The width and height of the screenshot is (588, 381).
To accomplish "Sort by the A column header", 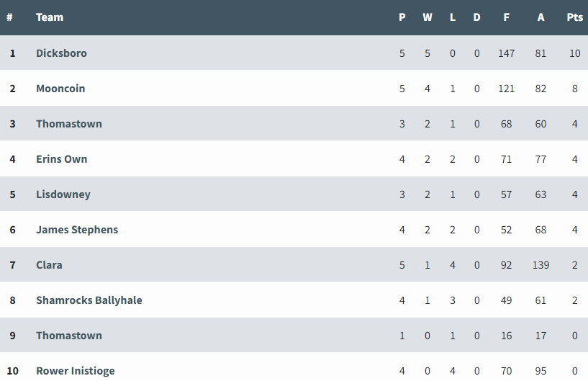I will click(540, 17).
